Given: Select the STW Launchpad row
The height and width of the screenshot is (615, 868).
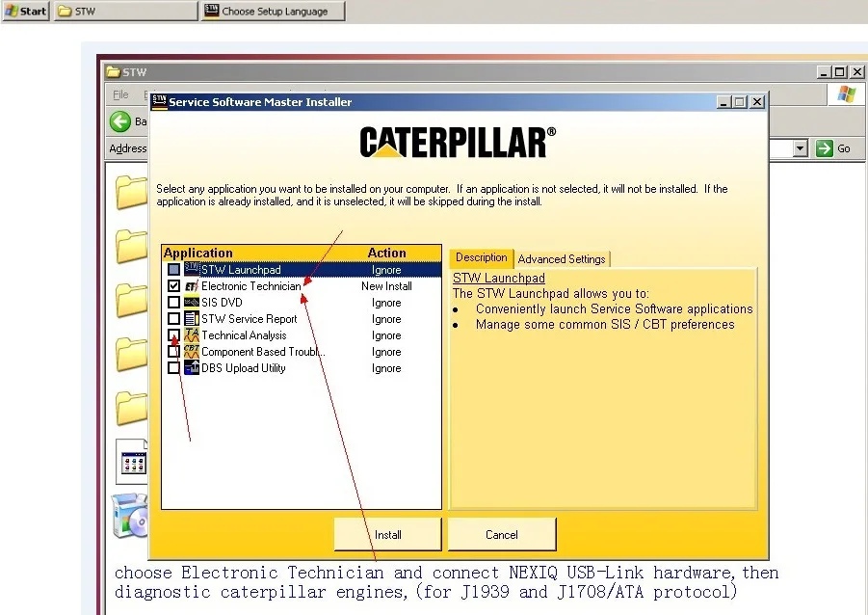Looking at the screenshot, I should (302, 270).
